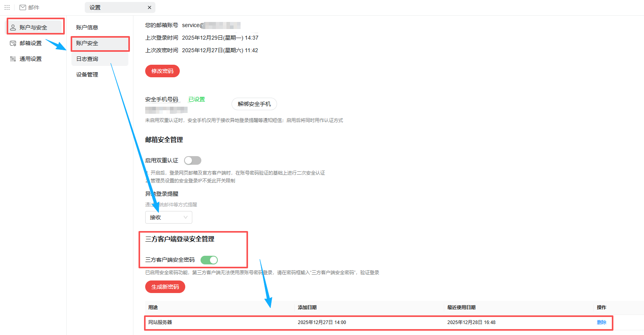Screen dimensions: 644x335
Task: Click the 网站服务器 cell in the table
Action: pyautogui.click(x=160, y=322)
